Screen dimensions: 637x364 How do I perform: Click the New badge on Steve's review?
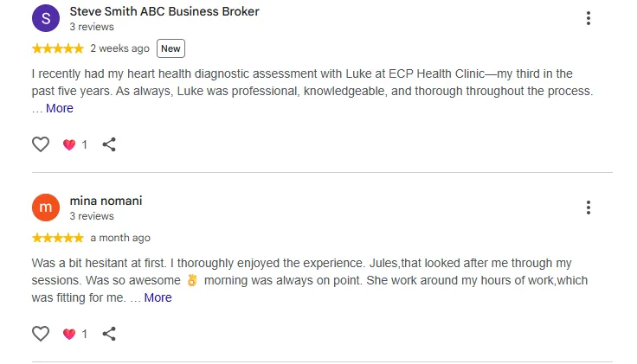171,48
